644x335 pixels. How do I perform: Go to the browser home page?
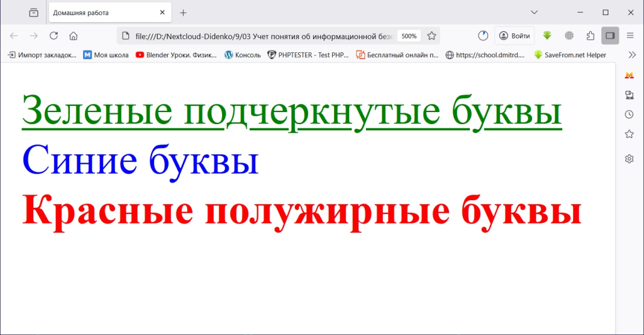pos(74,36)
